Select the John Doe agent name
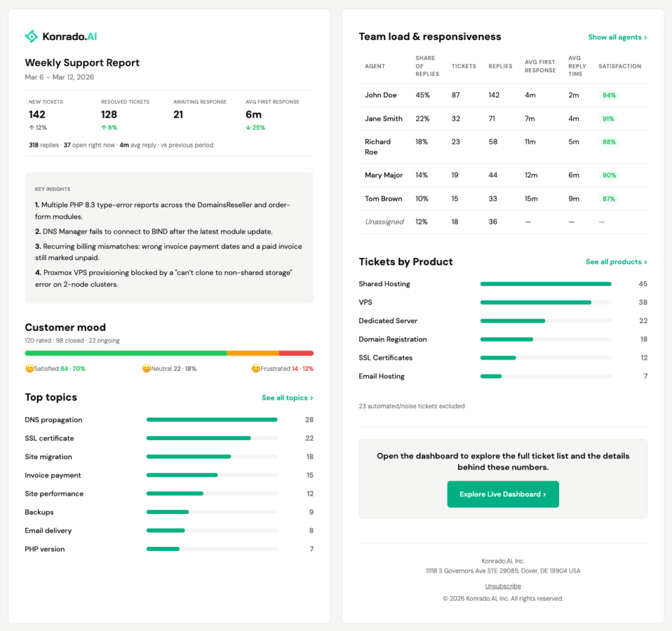Screen dimensions: 672x631 point(381,95)
